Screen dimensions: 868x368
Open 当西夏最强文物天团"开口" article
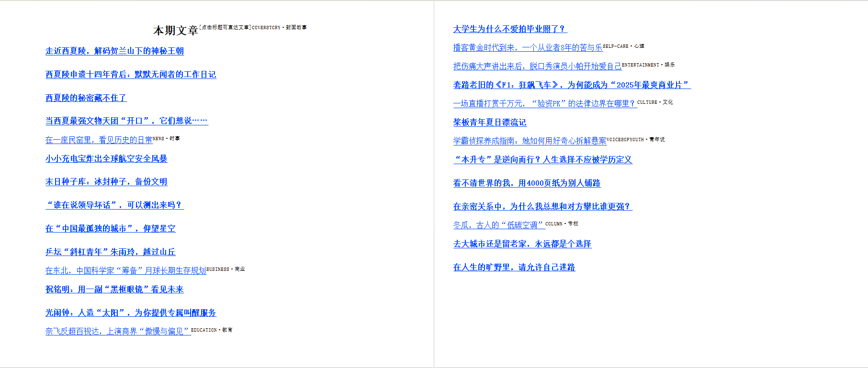[x=126, y=121]
